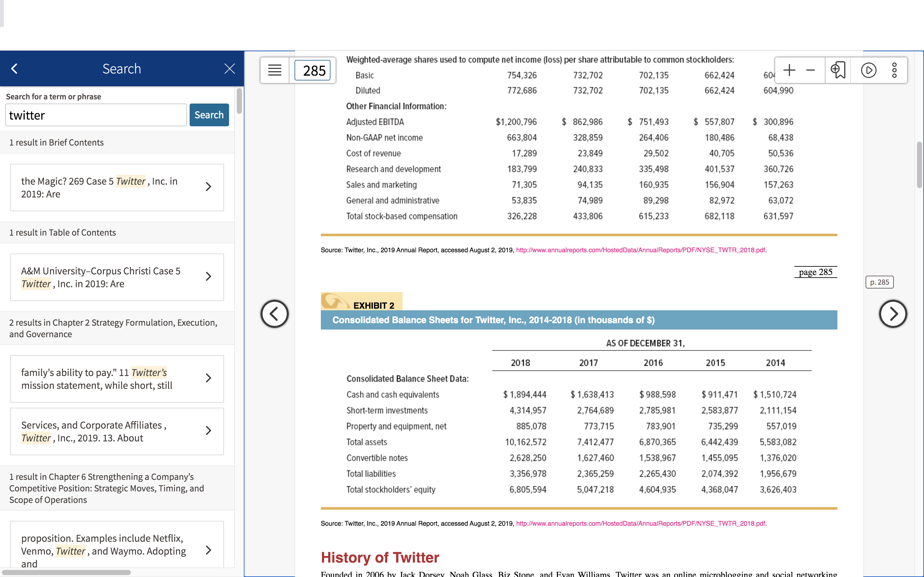The image size is (924, 577).
Task: Go to the previous page
Action: [275, 314]
